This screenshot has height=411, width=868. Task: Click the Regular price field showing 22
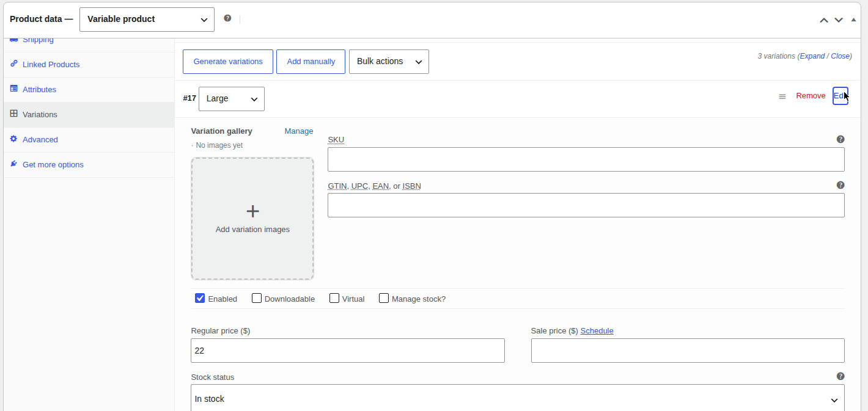pyautogui.click(x=348, y=351)
